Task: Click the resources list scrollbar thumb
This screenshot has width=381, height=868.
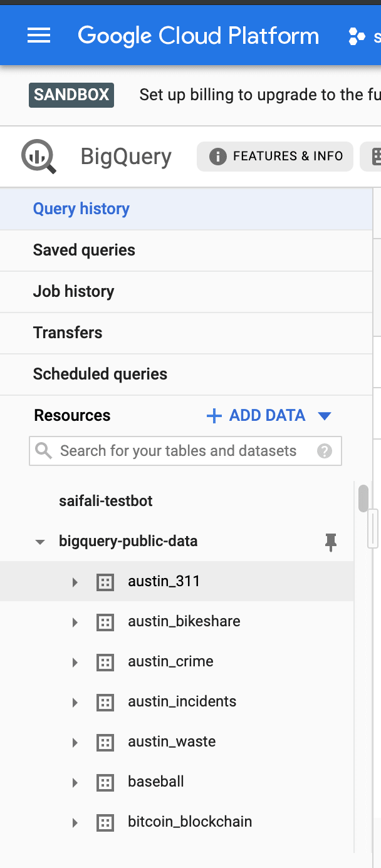Action: [x=363, y=498]
